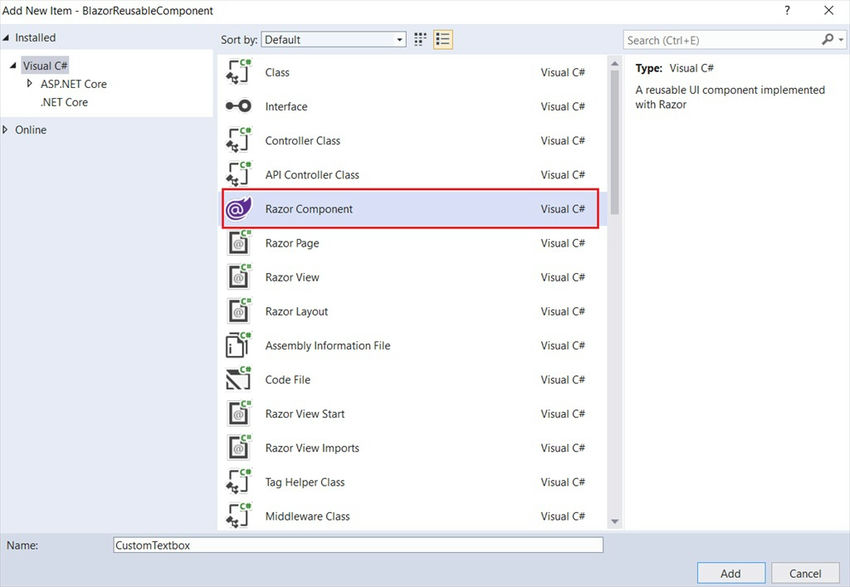Image resolution: width=850 pixels, height=587 pixels.
Task: Collapse the Visual C# tree node
Action: 12,66
